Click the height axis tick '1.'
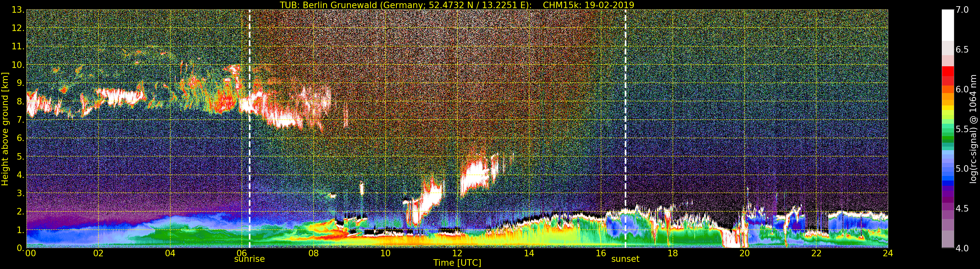 click(x=21, y=230)
